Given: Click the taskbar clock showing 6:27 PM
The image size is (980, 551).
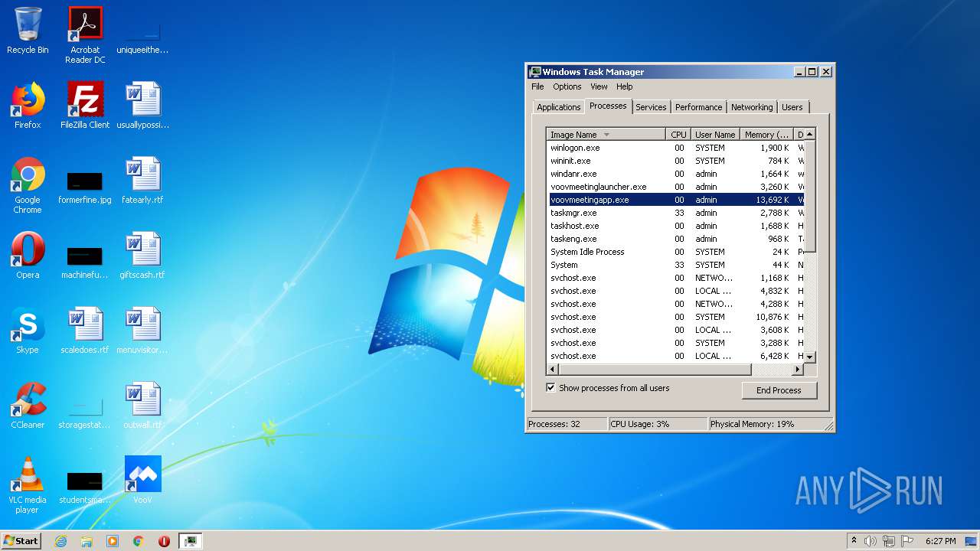Looking at the screenshot, I should (x=940, y=541).
